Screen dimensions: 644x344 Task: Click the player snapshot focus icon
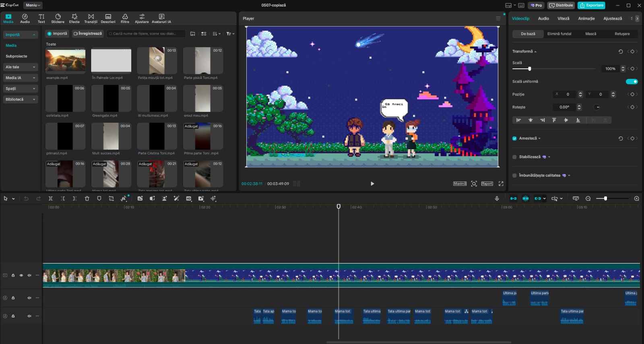tap(474, 183)
